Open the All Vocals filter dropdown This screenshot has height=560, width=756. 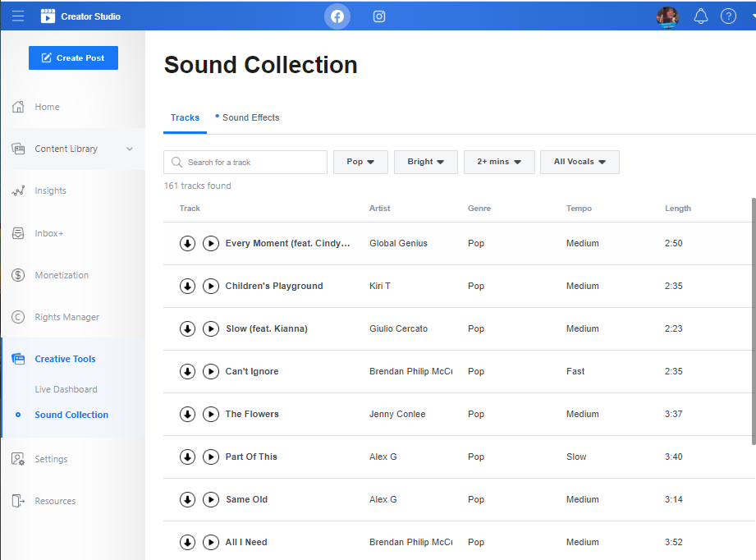[x=580, y=162]
